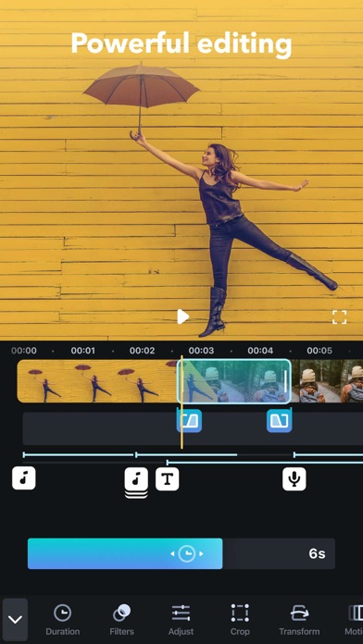Select the stacked music note marker
This screenshot has width=363, height=644.
(136, 480)
